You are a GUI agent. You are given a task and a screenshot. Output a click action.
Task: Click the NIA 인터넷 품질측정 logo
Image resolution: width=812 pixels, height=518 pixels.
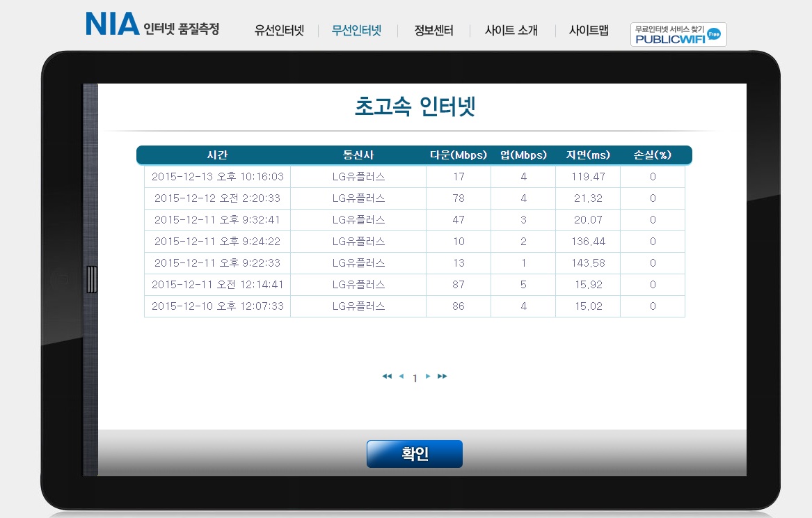pos(152,24)
